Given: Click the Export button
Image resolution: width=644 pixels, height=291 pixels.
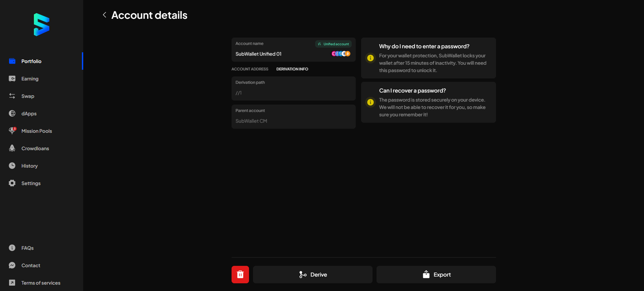Looking at the screenshot, I should coord(436,275).
